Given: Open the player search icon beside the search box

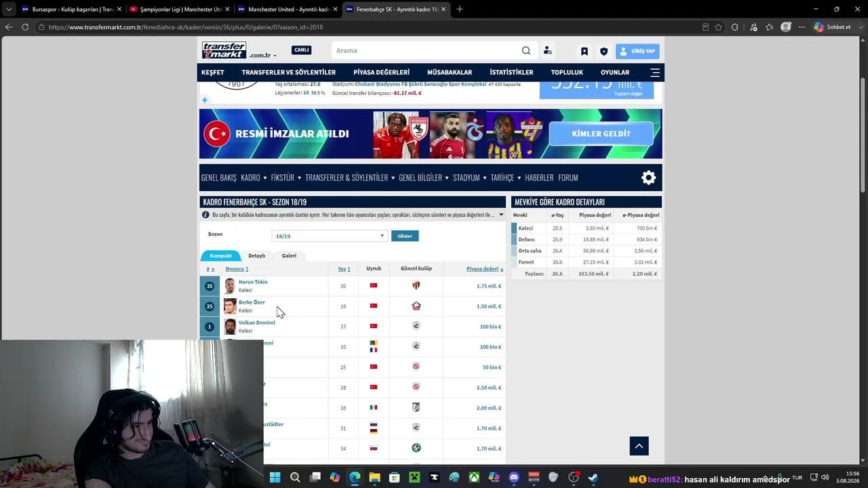Looking at the screenshot, I should click(547, 51).
